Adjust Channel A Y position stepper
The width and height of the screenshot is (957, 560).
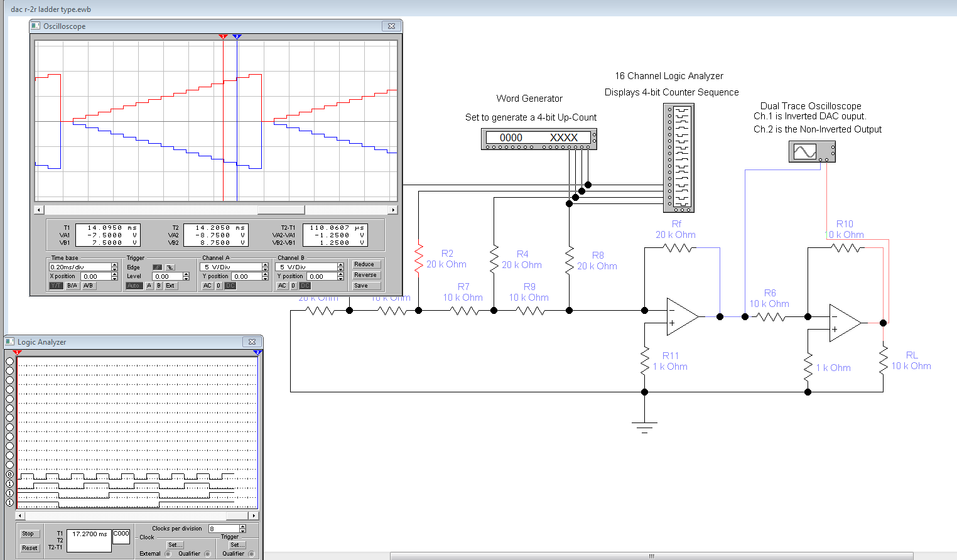[x=265, y=276]
